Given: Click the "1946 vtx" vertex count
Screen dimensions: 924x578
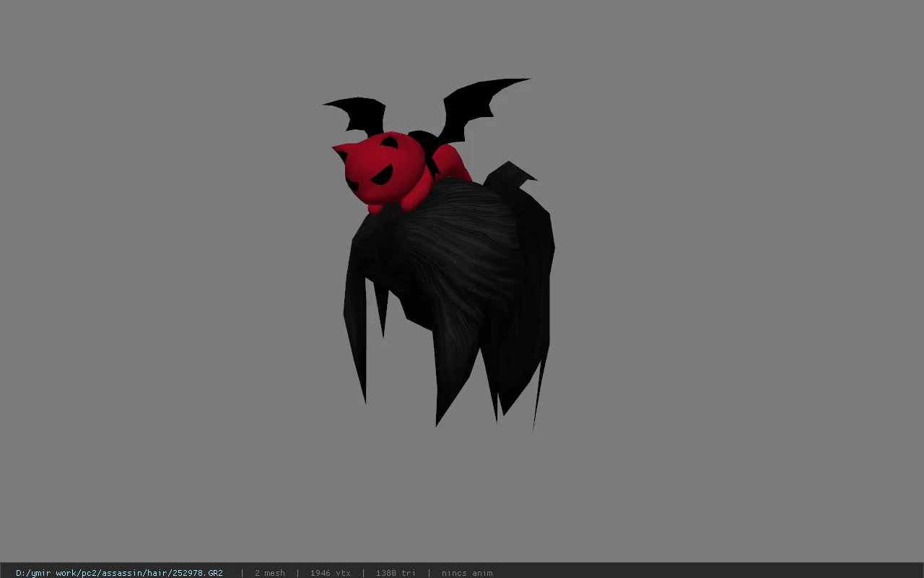Looking at the screenshot, I should point(330,573).
